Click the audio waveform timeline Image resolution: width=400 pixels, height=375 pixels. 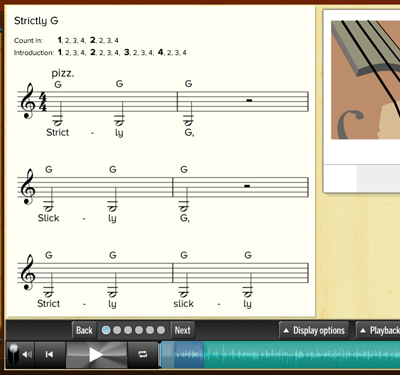click(x=280, y=354)
